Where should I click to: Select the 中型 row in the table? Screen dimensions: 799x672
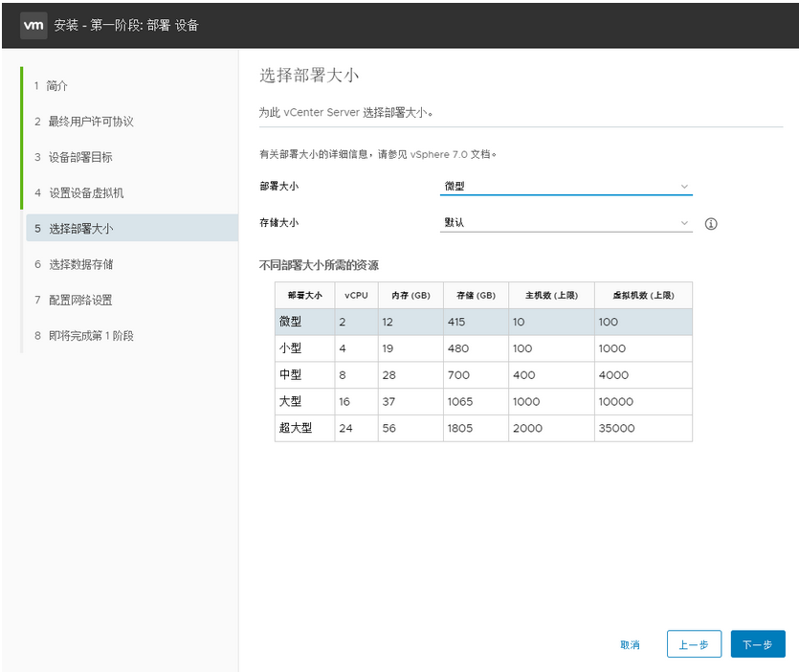pyautogui.click(x=483, y=374)
